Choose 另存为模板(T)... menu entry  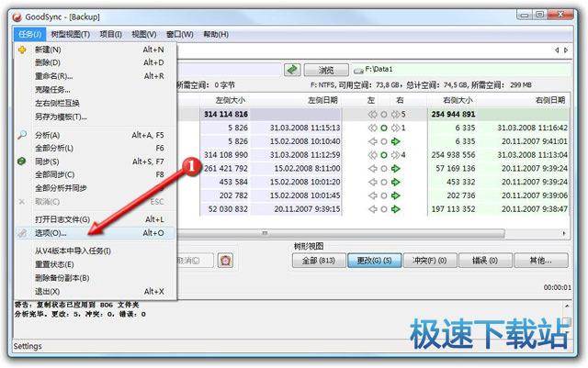(95, 117)
